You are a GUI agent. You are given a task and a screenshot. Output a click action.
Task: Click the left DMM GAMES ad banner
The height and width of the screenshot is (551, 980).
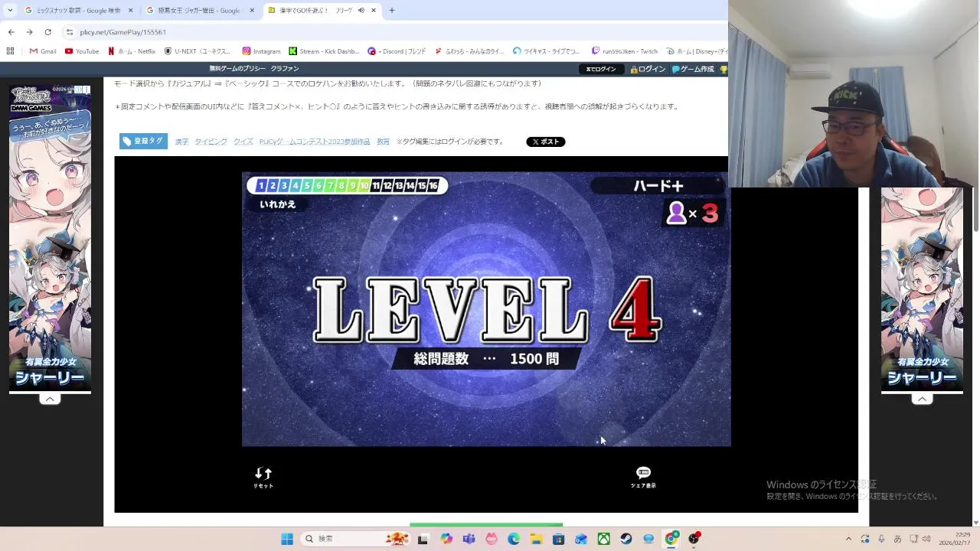click(x=50, y=238)
